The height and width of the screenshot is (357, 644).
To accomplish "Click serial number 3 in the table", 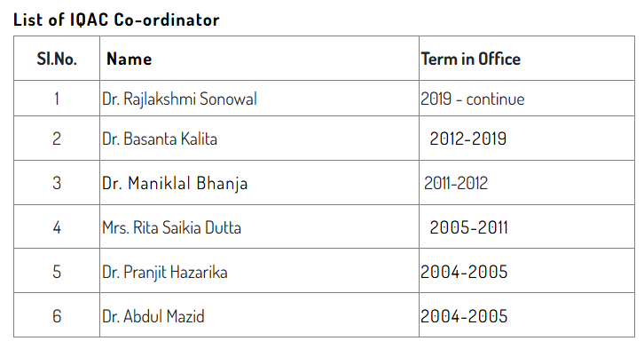I will coord(57,183).
